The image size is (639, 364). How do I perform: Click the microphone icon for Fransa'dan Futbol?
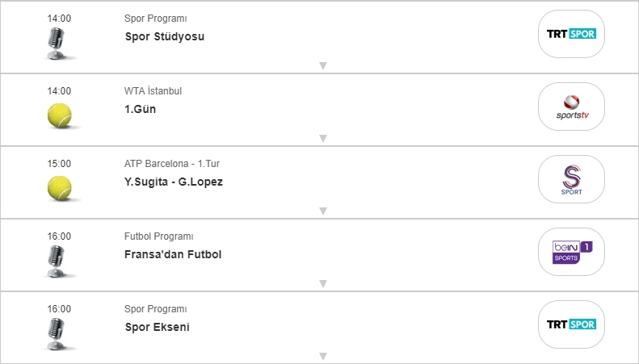coord(57,261)
